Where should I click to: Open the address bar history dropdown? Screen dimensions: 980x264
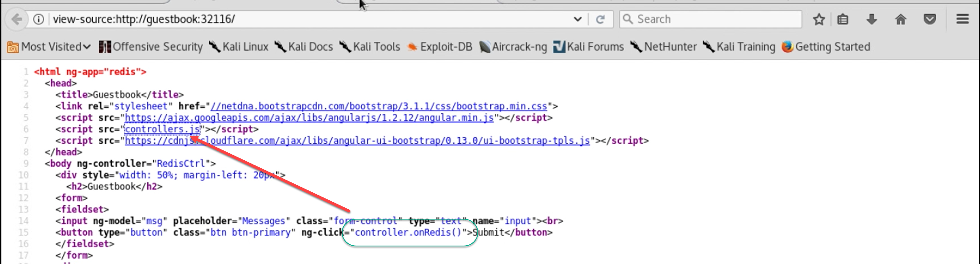point(578,19)
